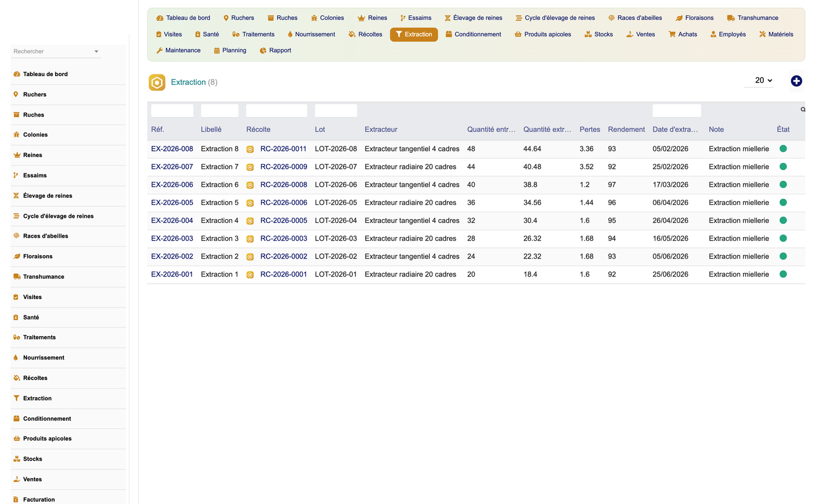Image resolution: width=814 pixels, height=504 pixels.
Task: Click the Libellé filter input field
Action: pos(220,110)
